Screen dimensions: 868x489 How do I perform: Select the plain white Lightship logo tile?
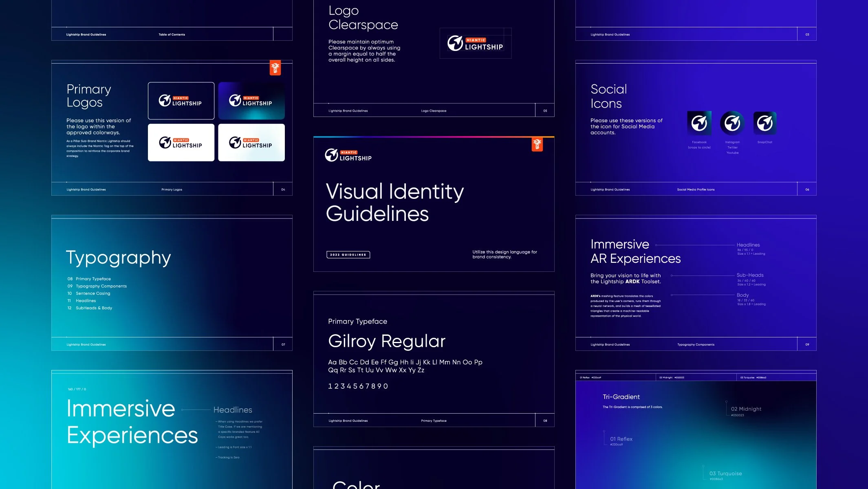pyautogui.click(x=181, y=143)
